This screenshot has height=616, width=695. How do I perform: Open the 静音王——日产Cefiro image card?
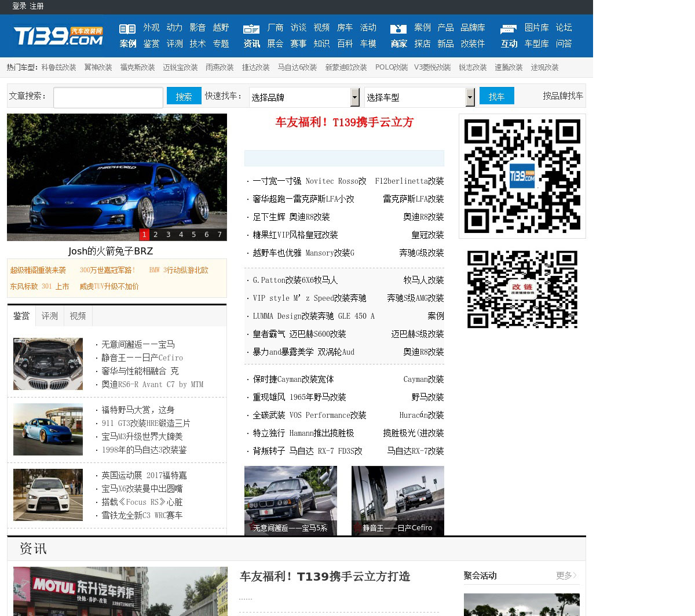pos(398,501)
